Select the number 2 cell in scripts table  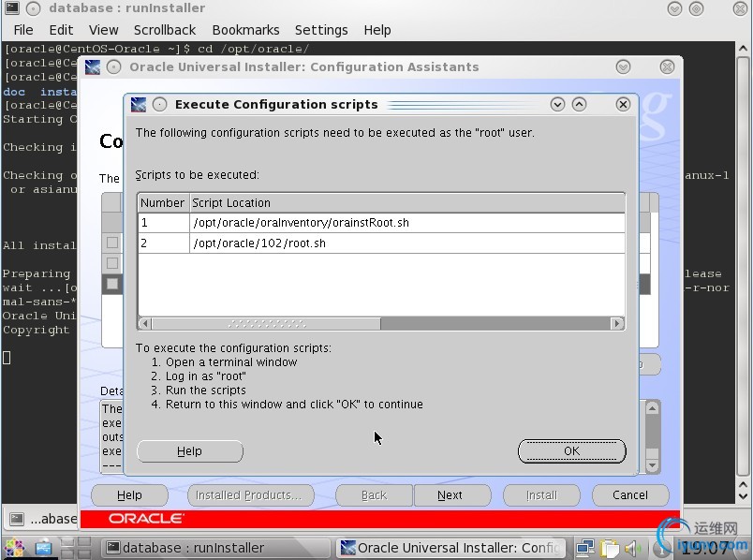coord(164,243)
